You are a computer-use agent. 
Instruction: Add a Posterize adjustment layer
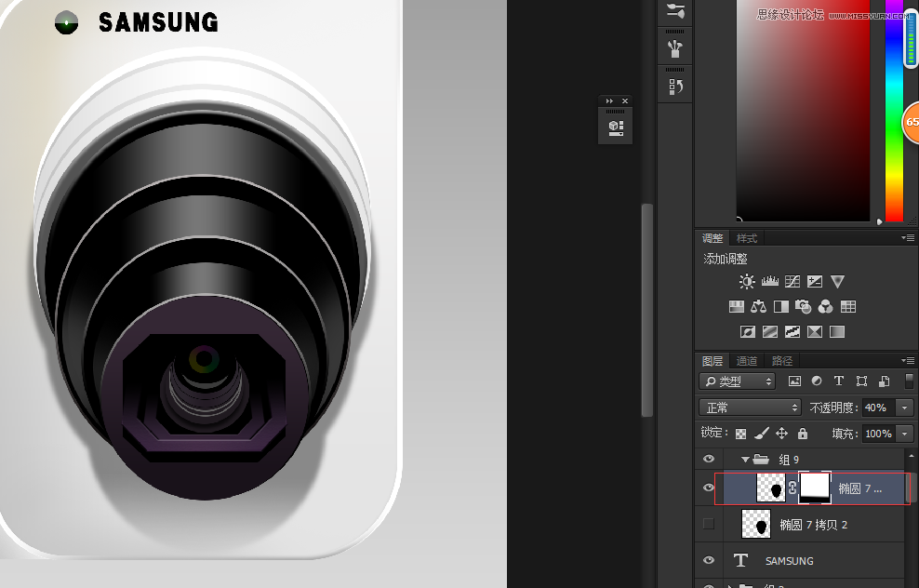769,332
